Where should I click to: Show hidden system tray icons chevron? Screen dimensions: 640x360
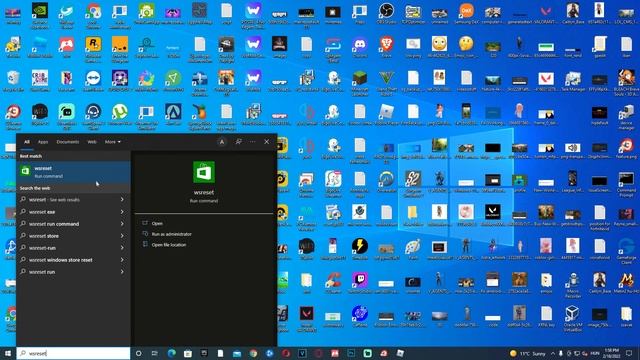pos(553,353)
